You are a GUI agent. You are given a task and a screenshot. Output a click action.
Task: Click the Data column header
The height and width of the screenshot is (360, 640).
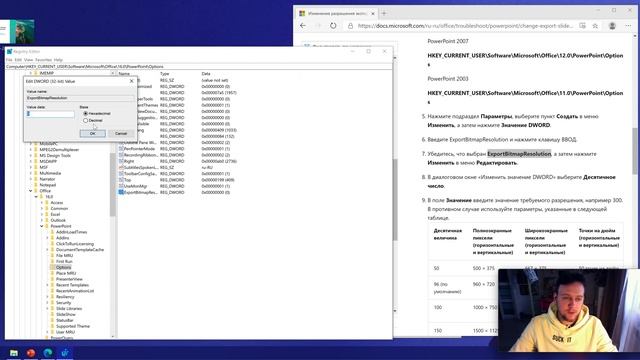(x=206, y=74)
